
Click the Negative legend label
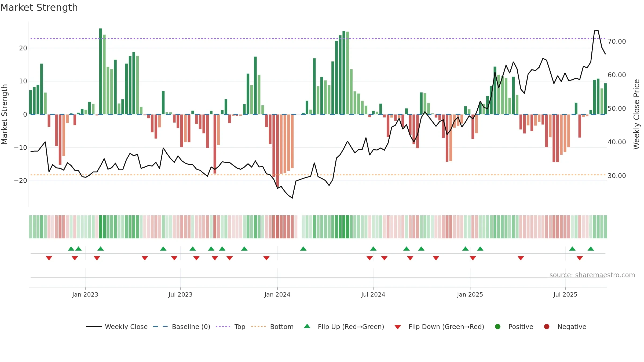[x=572, y=327]
